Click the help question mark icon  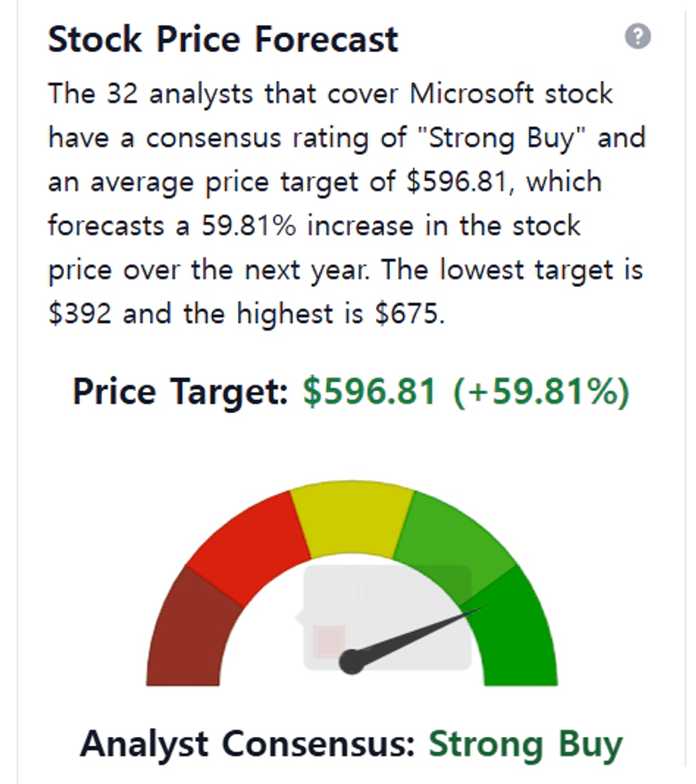pos(639,37)
